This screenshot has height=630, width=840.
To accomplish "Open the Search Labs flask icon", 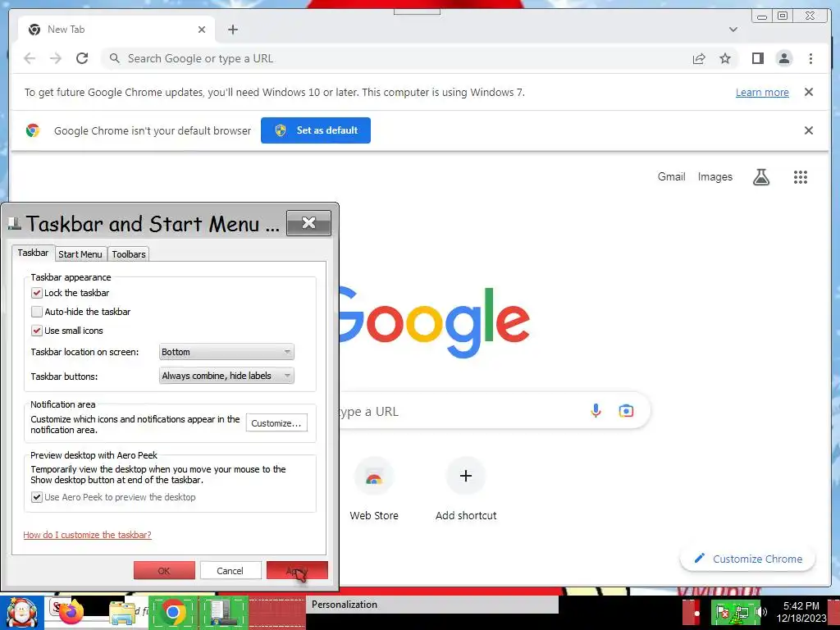I will point(760,177).
